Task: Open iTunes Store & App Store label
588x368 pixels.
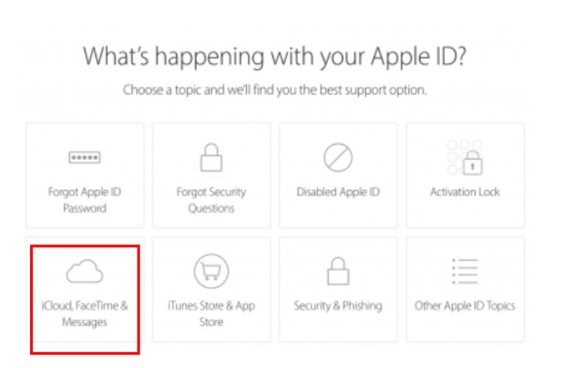Action: (x=211, y=314)
